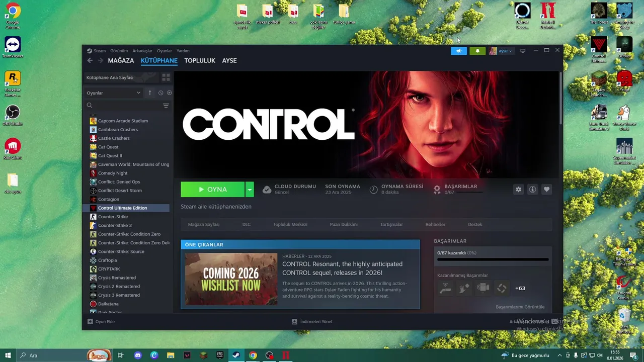Go back with the left arrow
644x362 pixels.
[90, 60]
